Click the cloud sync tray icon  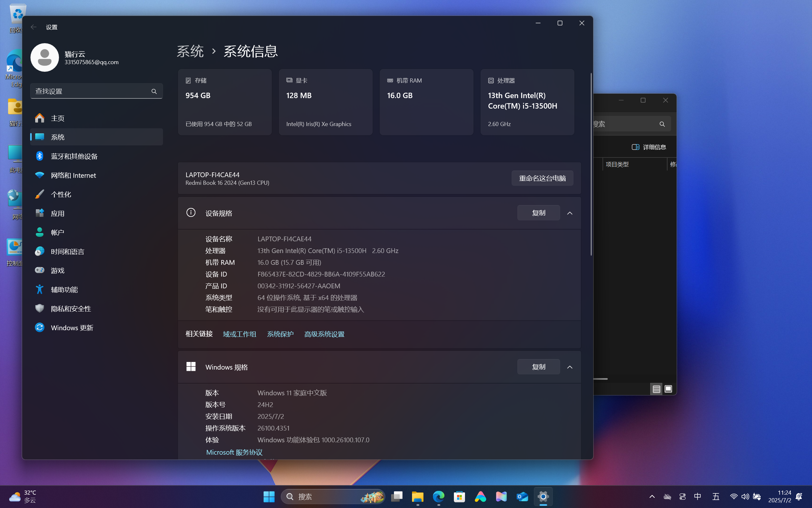click(667, 497)
